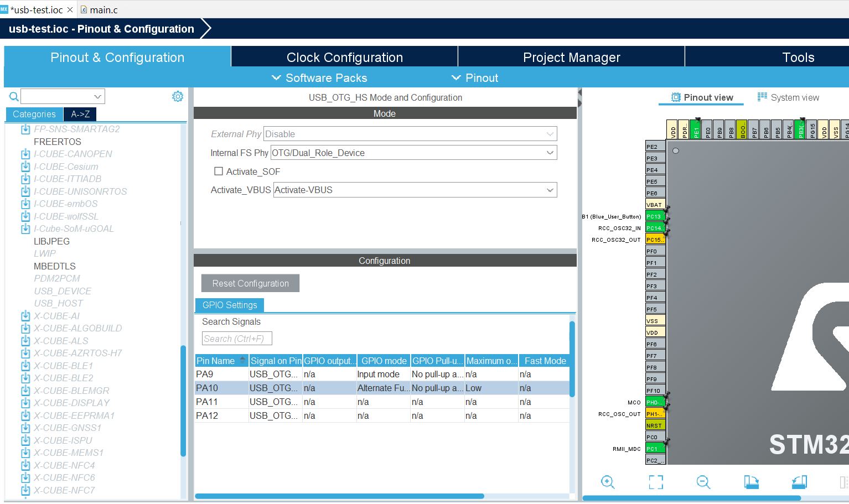Open the Project Manager tab
The height and width of the screenshot is (504, 849).
(x=571, y=58)
